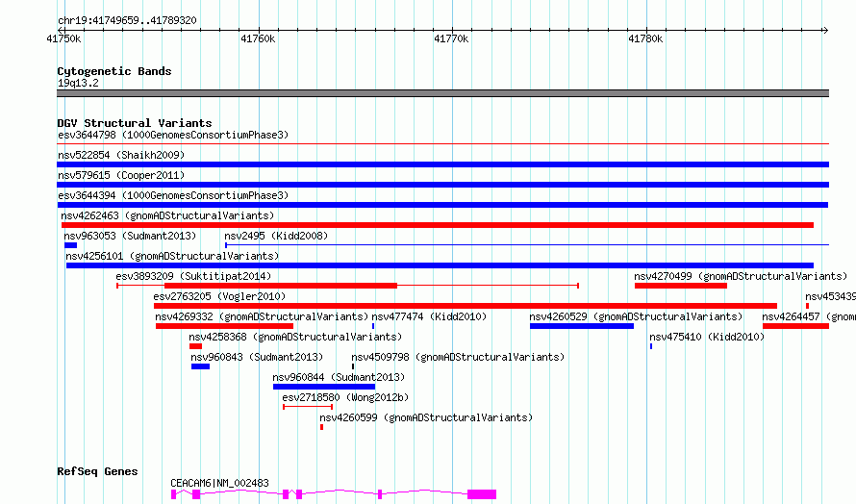Click the esv3644394 1000GenomesConsortiumPhase3 bar
This screenshot has height=504, width=856.
coord(442,205)
